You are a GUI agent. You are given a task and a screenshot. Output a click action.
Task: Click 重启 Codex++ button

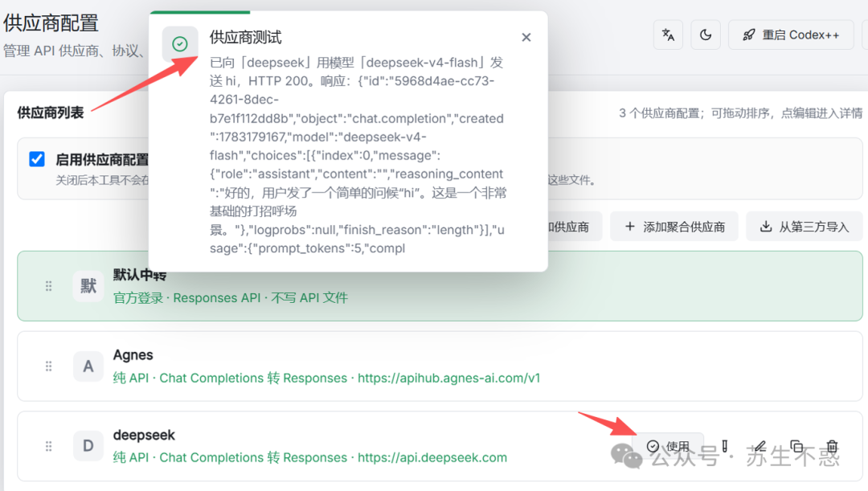pyautogui.click(x=791, y=35)
